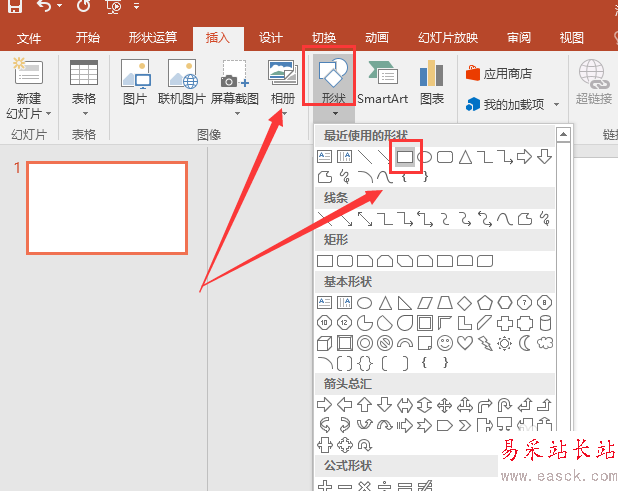618x491 pixels.
Task: Select the pentagon arrow in 箭头总汇
Action: click(x=445, y=425)
